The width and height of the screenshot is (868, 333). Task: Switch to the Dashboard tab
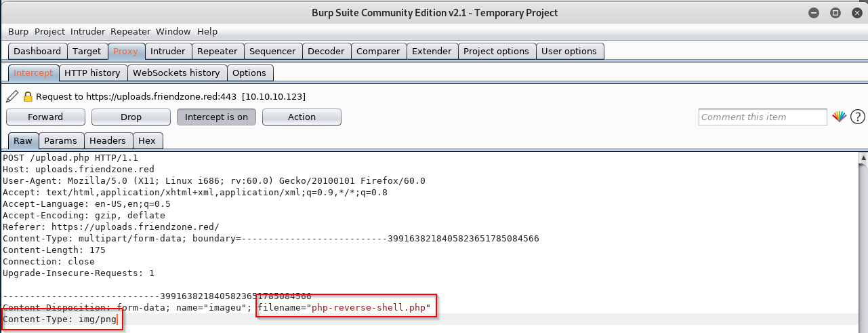click(37, 51)
